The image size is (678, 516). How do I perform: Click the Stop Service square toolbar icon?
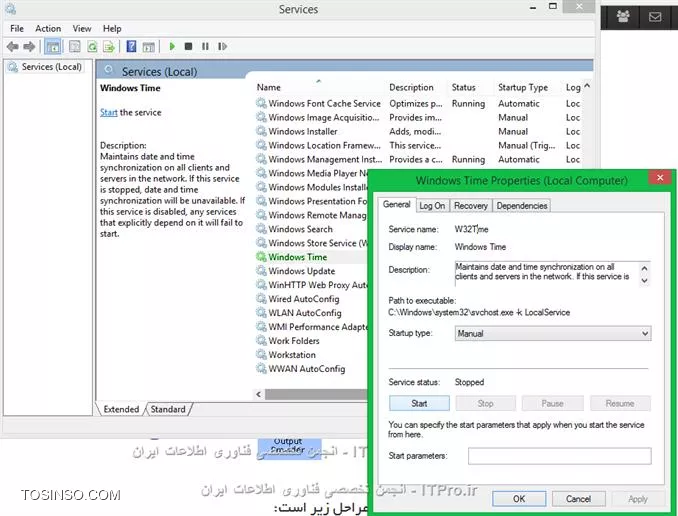pos(188,46)
